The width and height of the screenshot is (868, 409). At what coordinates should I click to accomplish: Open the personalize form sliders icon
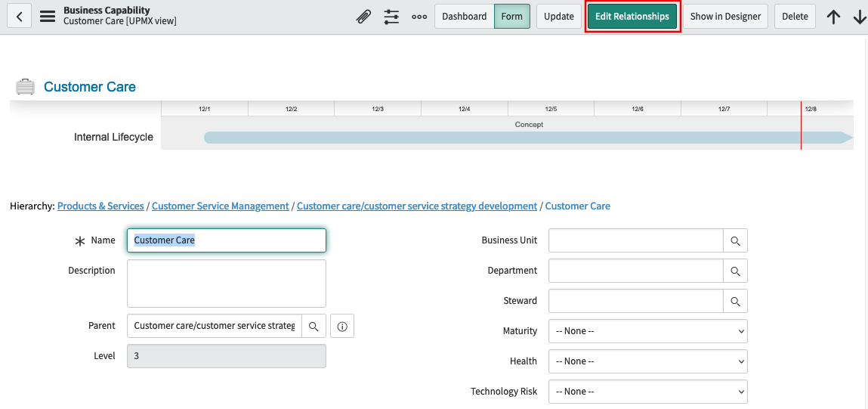pos(391,17)
